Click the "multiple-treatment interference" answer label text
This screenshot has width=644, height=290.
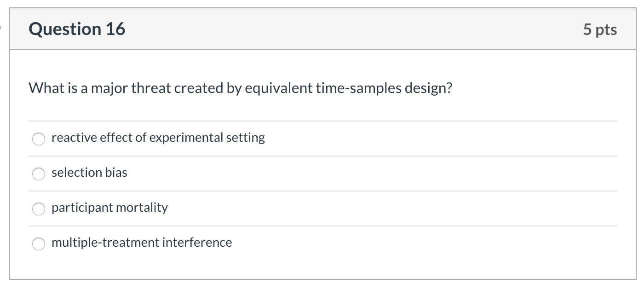142,243
